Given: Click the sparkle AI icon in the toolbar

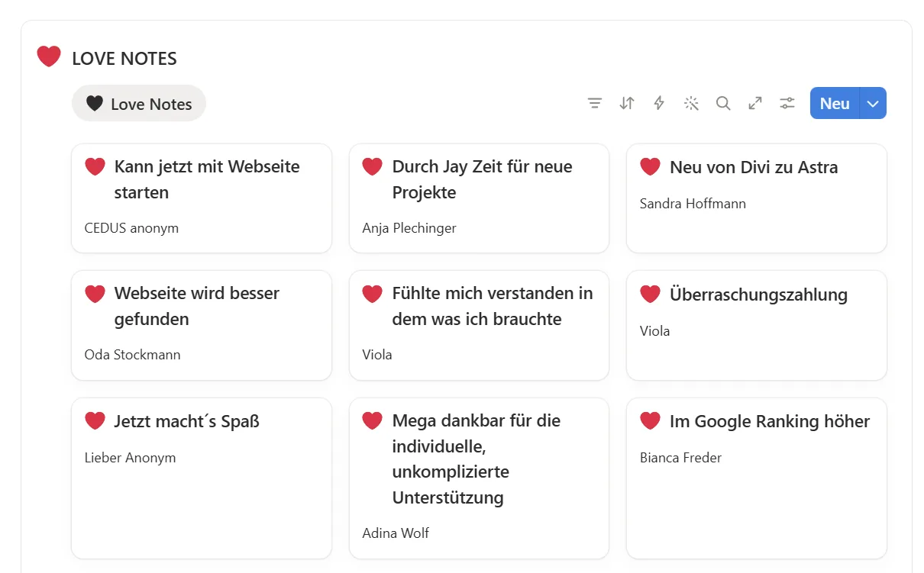Looking at the screenshot, I should (691, 103).
